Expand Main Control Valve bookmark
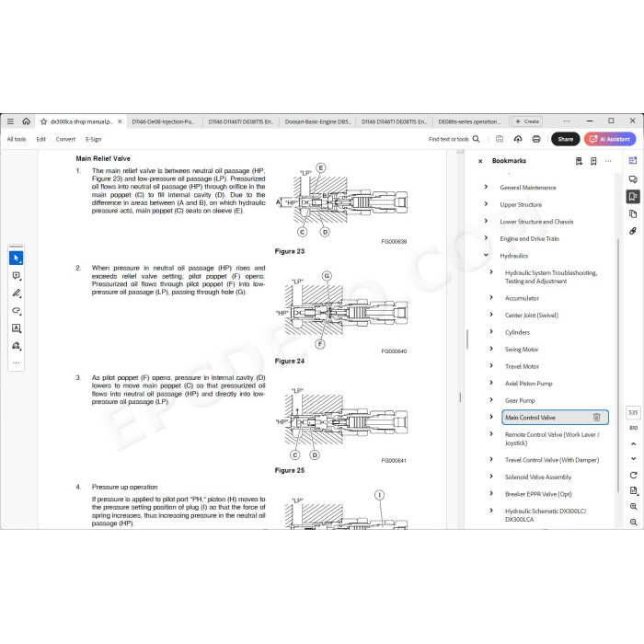This screenshot has height=644, width=644. [491, 417]
